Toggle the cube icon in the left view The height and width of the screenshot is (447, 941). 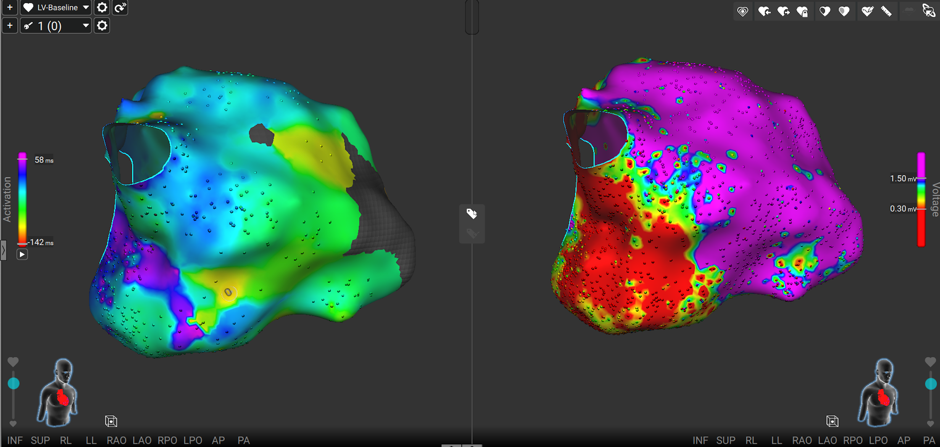click(x=111, y=421)
